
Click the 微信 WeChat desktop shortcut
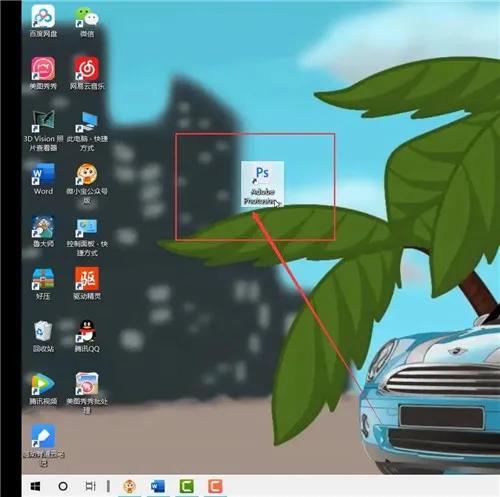[x=87, y=22]
